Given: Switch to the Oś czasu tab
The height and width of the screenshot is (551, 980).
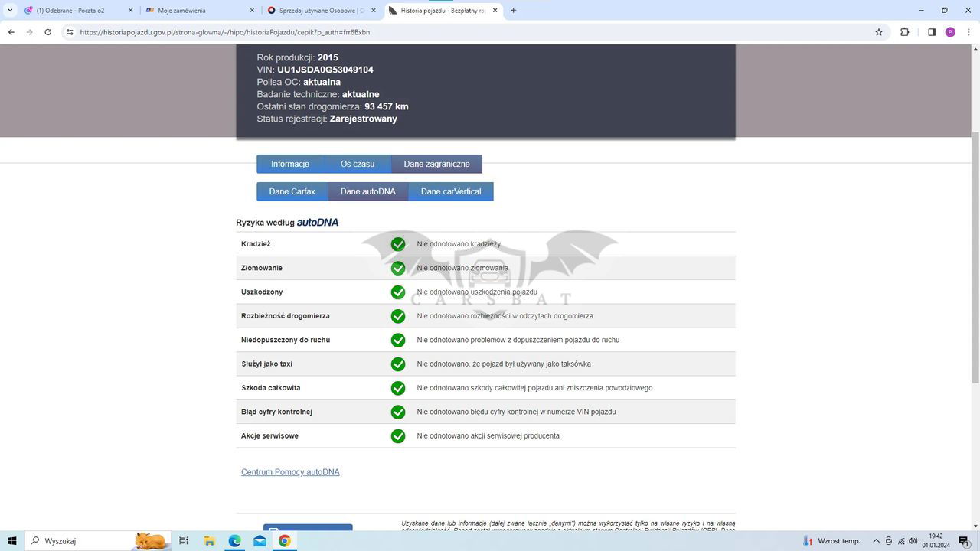Looking at the screenshot, I should (357, 164).
